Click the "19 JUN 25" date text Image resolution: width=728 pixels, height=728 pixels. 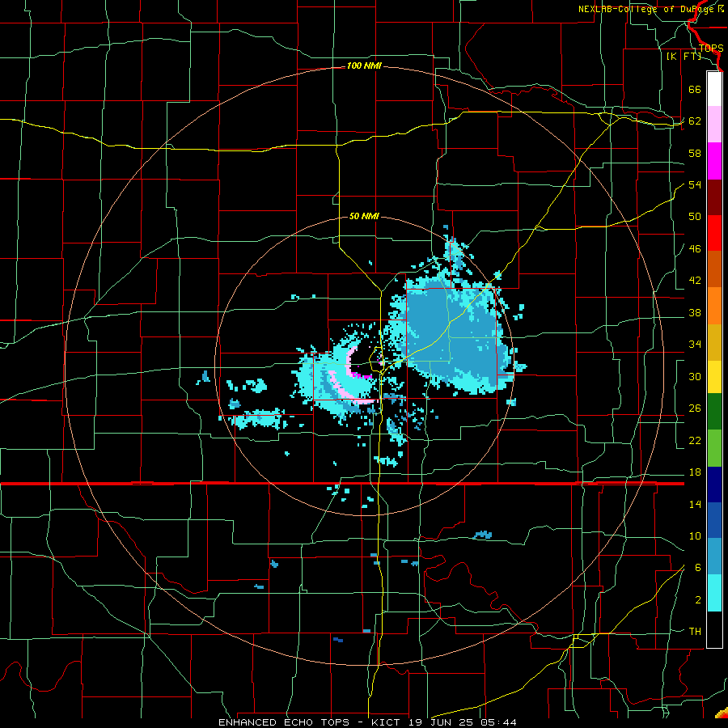(441, 722)
